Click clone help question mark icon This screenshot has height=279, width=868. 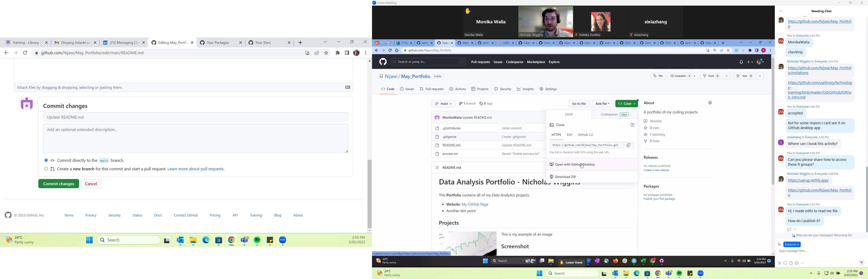tap(632, 125)
